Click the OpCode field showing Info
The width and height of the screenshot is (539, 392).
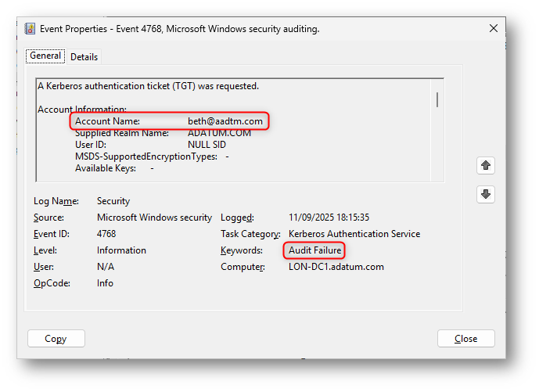coord(105,283)
